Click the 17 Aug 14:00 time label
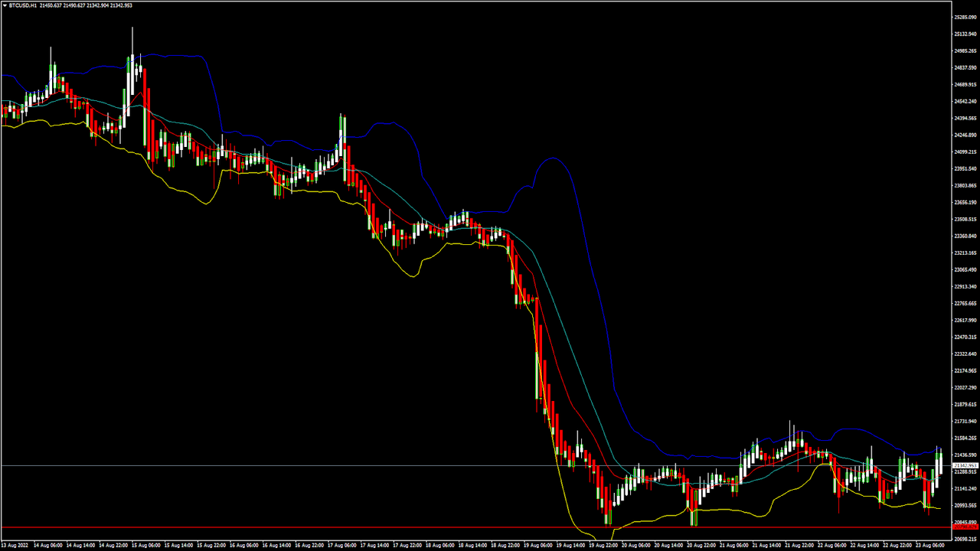Screen dimensions: 980x551 click(x=375, y=546)
